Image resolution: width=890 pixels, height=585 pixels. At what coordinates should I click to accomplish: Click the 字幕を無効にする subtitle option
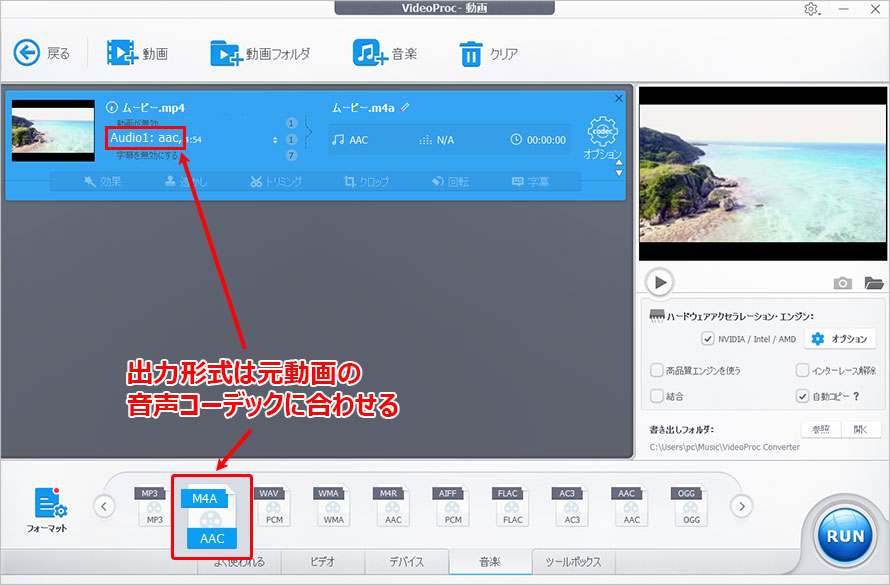point(147,155)
